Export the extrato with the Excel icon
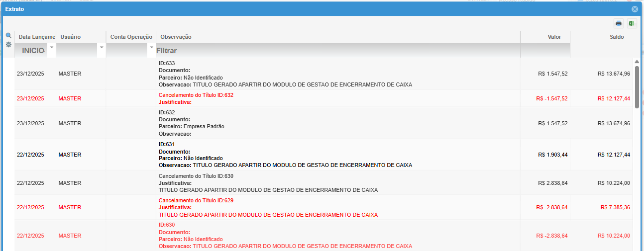Image resolution: width=644 pixels, height=251 pixels. [x=632, y=23]
